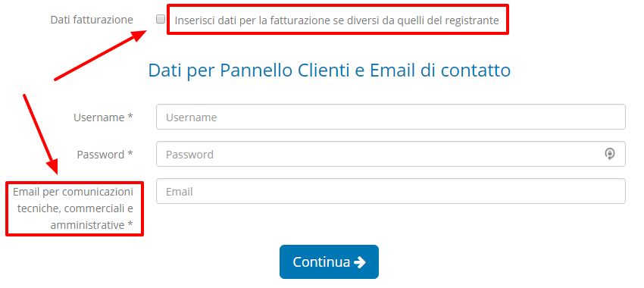Focus the Username input field
Viewport: 644px width, 288px height.
391,117
